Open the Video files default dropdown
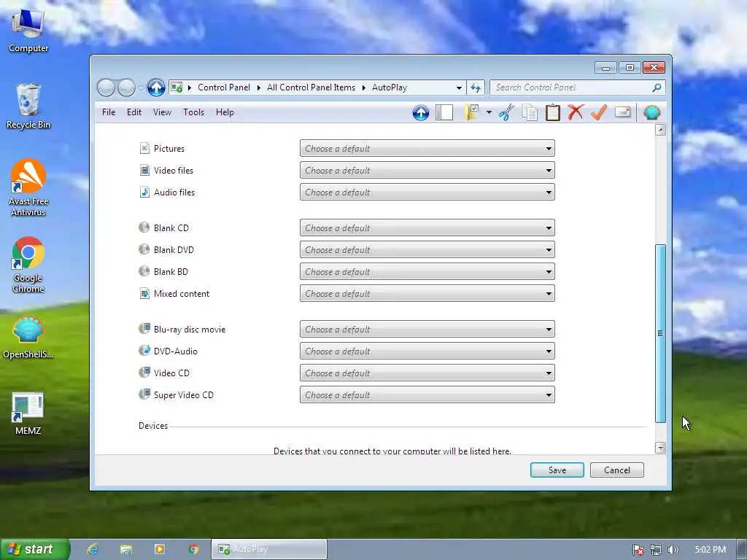 427,171
